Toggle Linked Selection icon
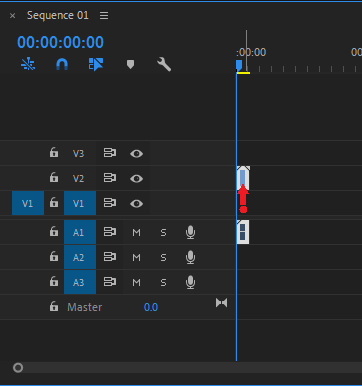 click(96, 64)
